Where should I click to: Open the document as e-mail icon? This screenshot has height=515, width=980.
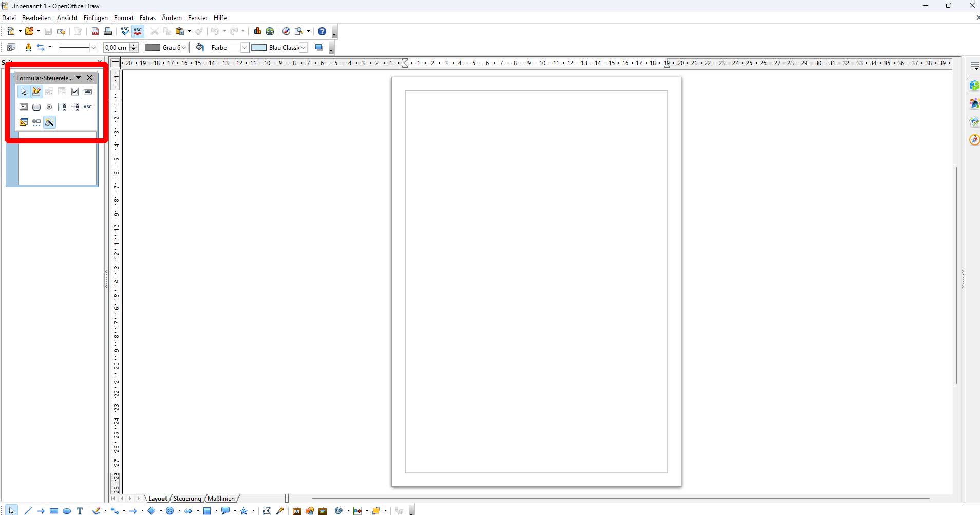pos(61,31)
